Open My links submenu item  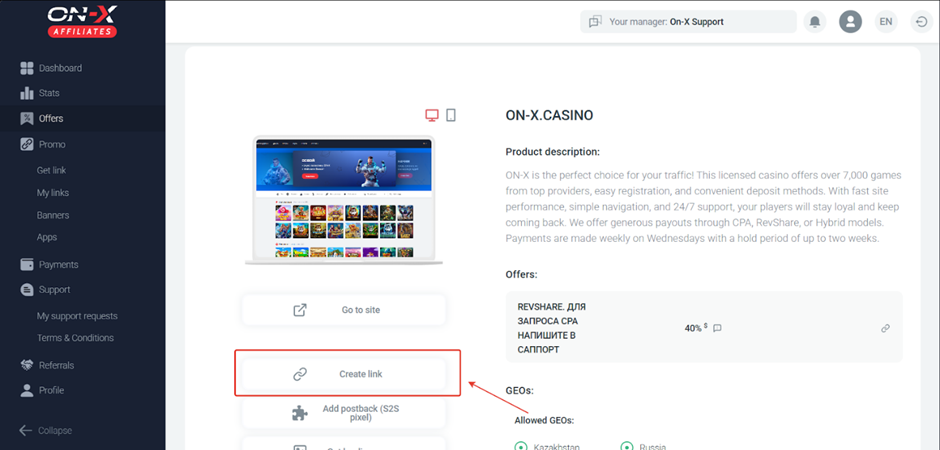coord(53,193)
